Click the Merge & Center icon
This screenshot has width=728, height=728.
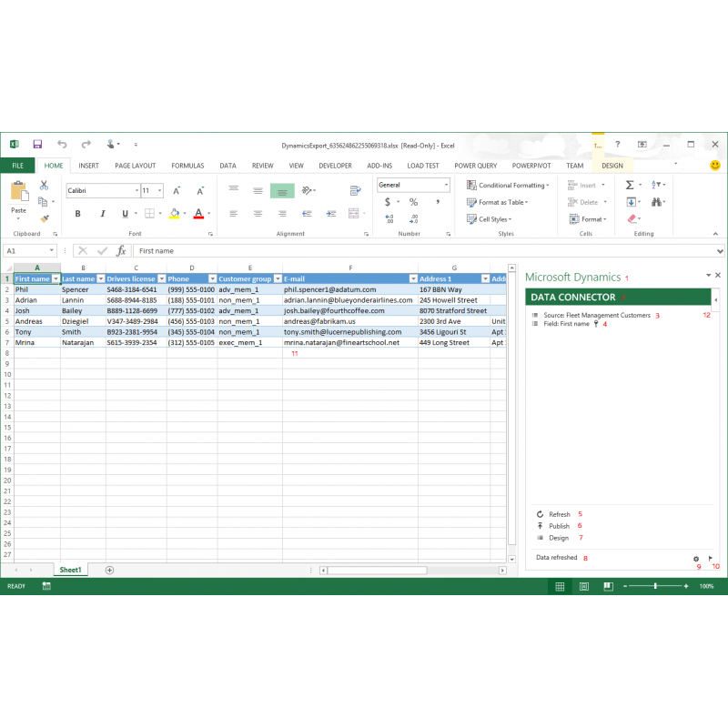click(x=354, y=213)
